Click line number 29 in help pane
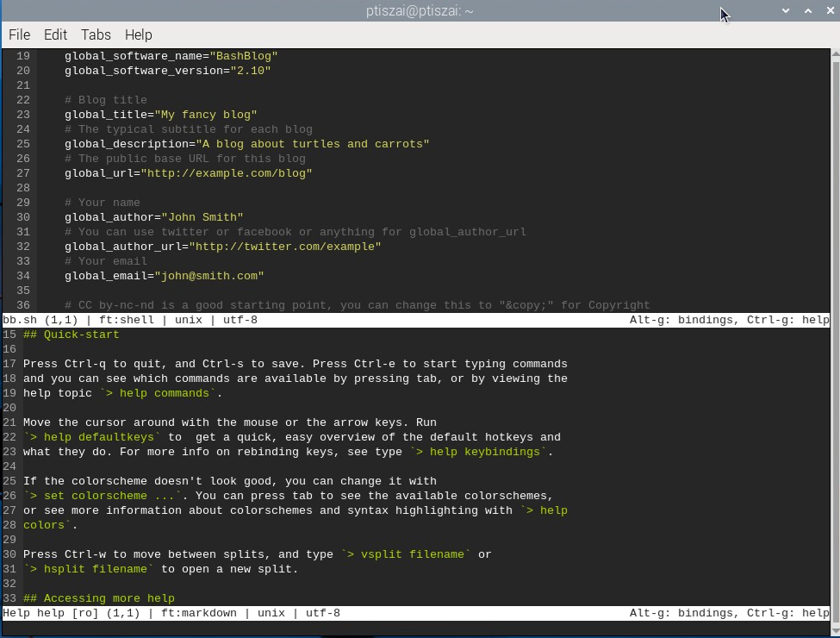 [x=9, y=540]
